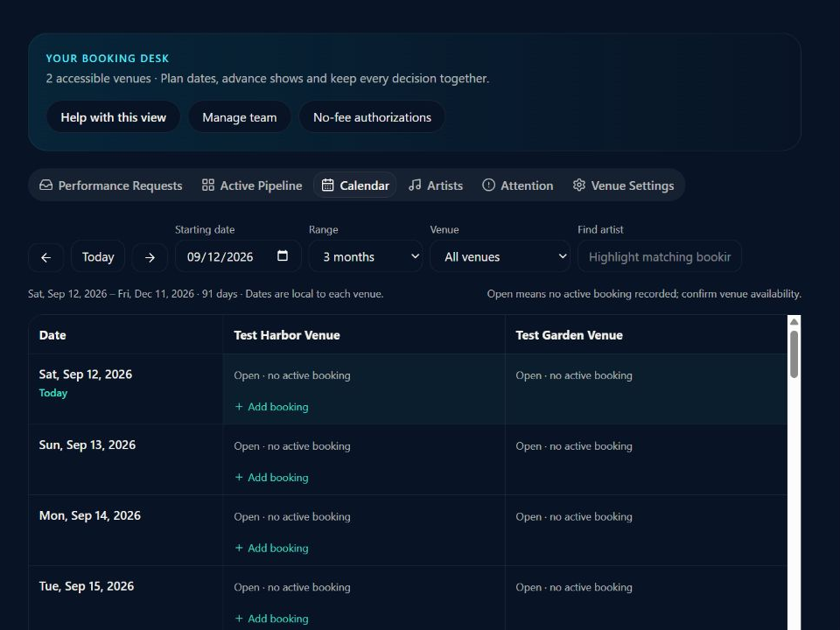Viewport: 840px width, 630px height.
Task: Click the inbox icon beside Performance Requests
Action: (46, 185)
